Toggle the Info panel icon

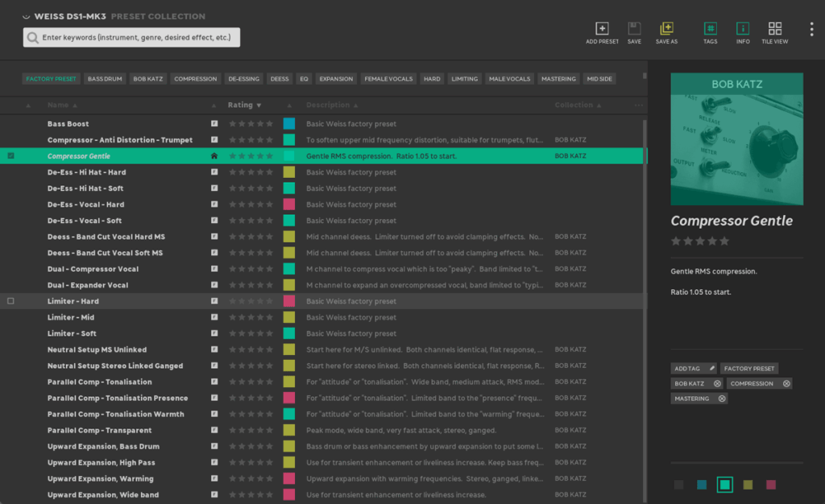[x=742, y=28]
